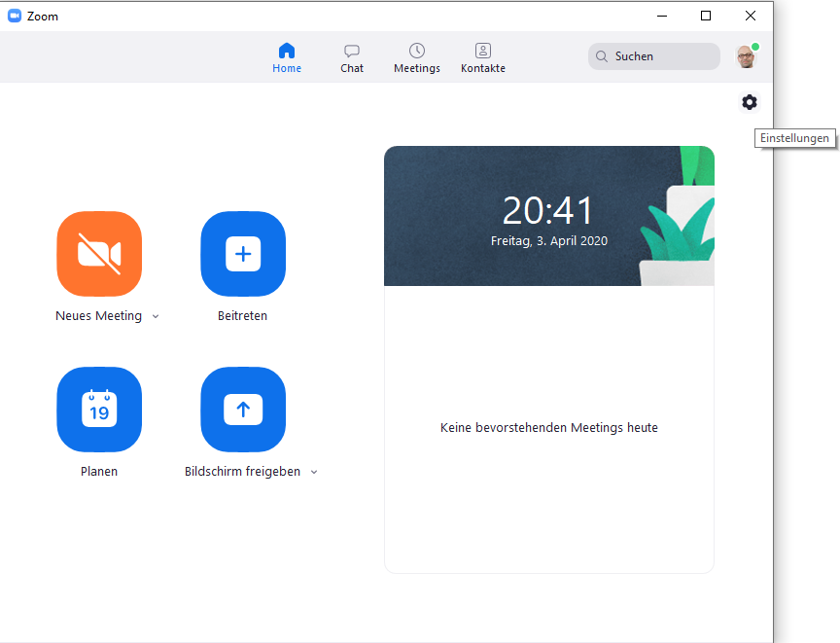The image size is (840, 643).
Task: Click the Zoom logo in title bar
Action: coord(15,17)
